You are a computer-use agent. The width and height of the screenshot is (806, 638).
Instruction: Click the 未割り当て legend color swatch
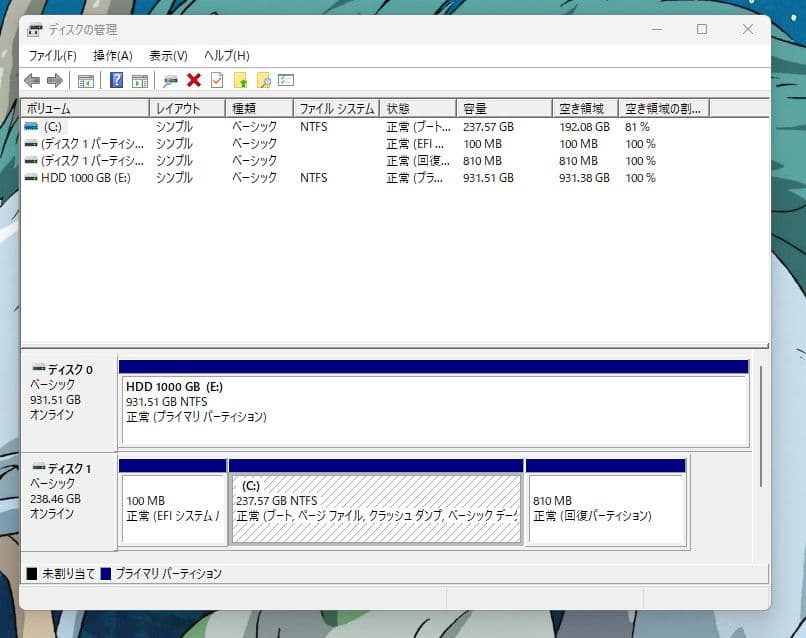[32, 573]
